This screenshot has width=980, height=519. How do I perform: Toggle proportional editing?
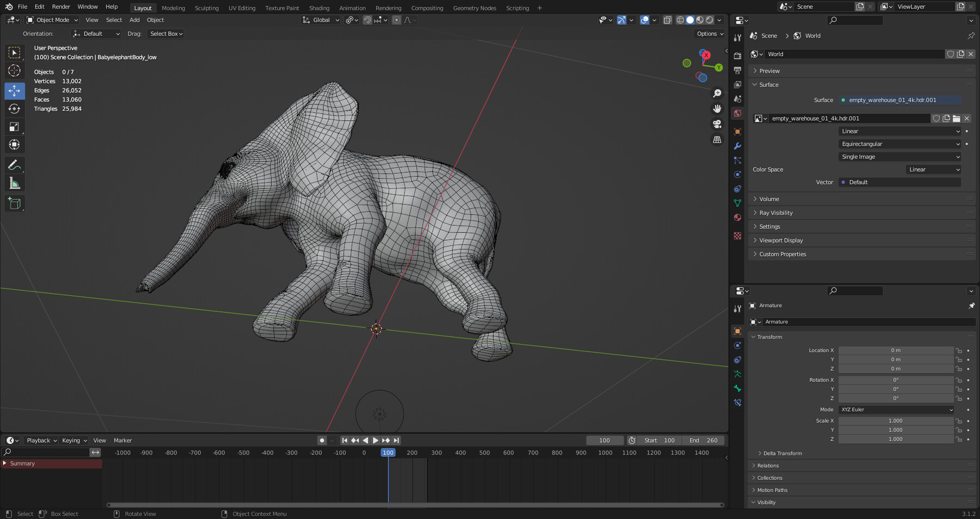[x=396, y=20]
